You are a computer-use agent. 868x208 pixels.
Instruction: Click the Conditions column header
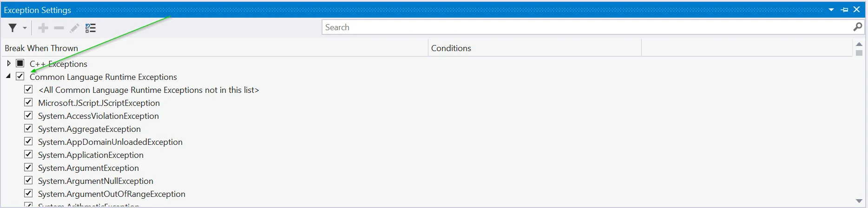point(451,48)
